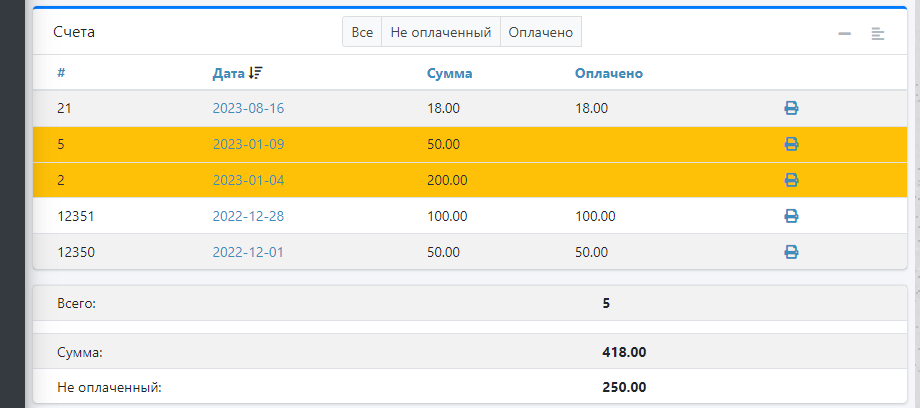This screenshot has width=920, height=408.
Task: Collapse the Счета panel with minus icon
Action: [845, 33]
